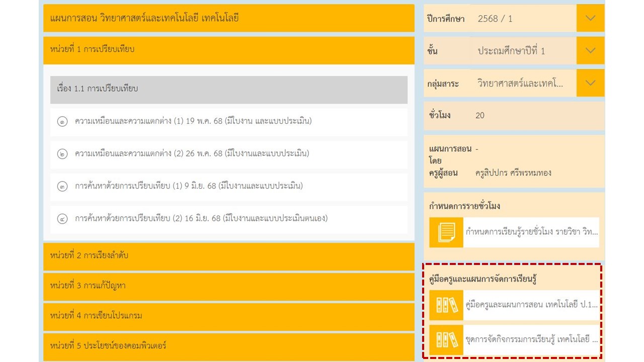Image resolution: width=644 pixels, height=362 pixels.
Task: Expand หน่วยที่ 2 การเรียงลำดับ
Action: pos(228,256)
